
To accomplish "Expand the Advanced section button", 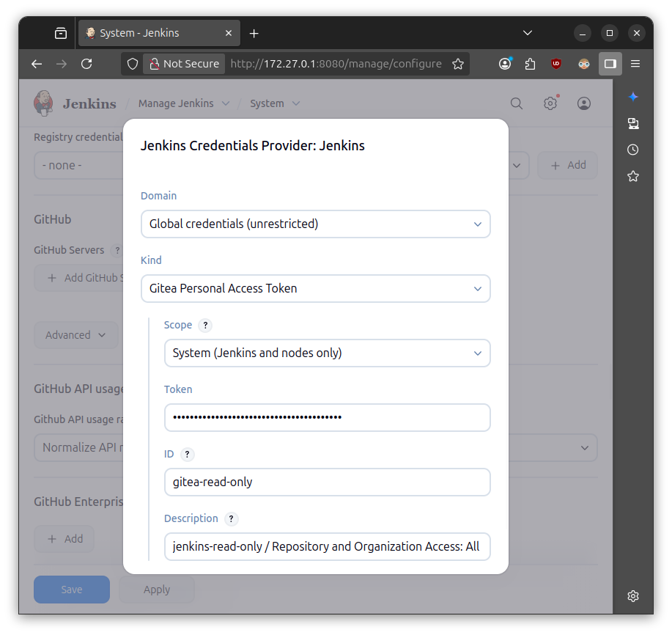I will (x=76, y=335).
